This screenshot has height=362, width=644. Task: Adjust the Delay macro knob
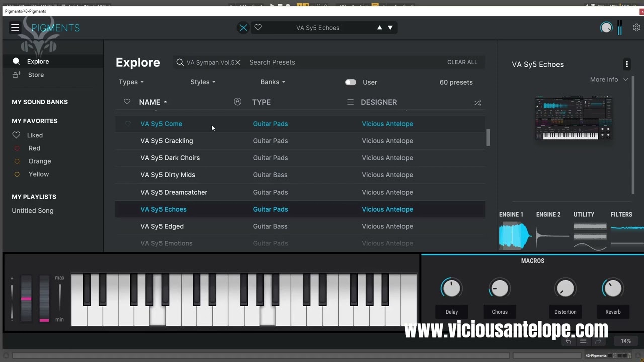tap(451, 288)
